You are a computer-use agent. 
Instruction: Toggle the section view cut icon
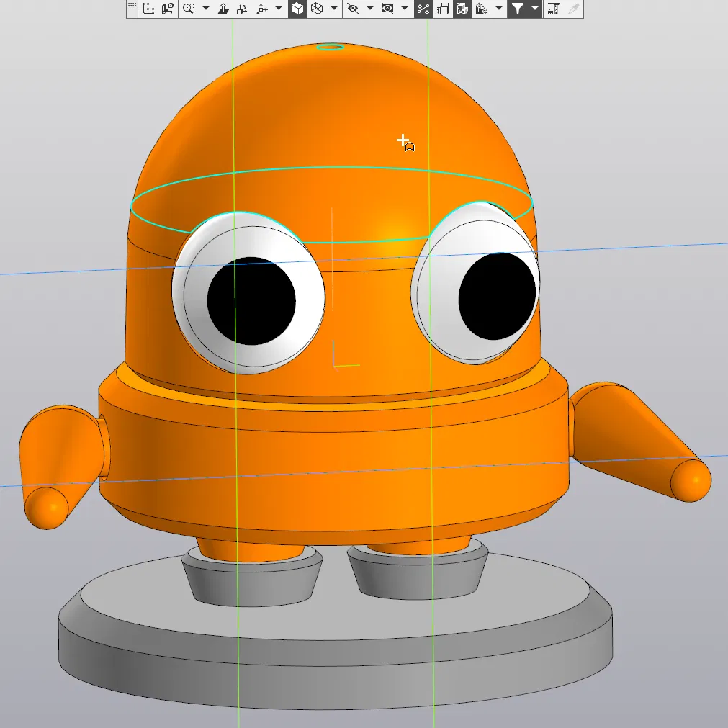[x=462, y=9]
